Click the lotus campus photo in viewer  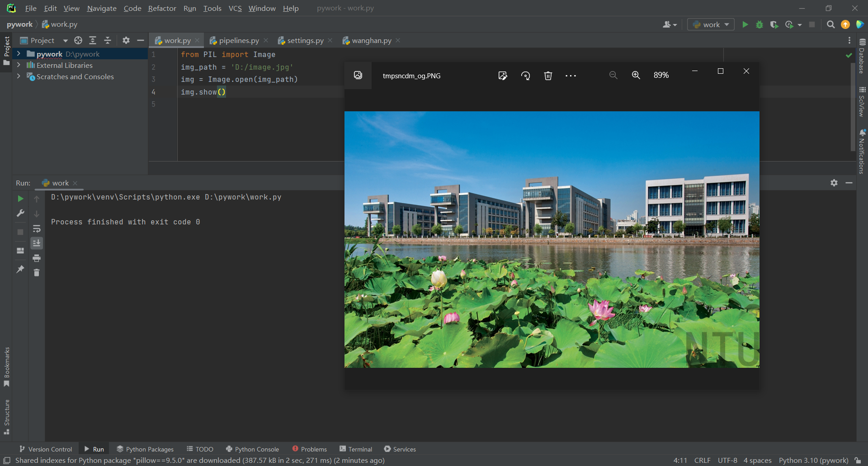pyautogui.click(x=552, y=239)
